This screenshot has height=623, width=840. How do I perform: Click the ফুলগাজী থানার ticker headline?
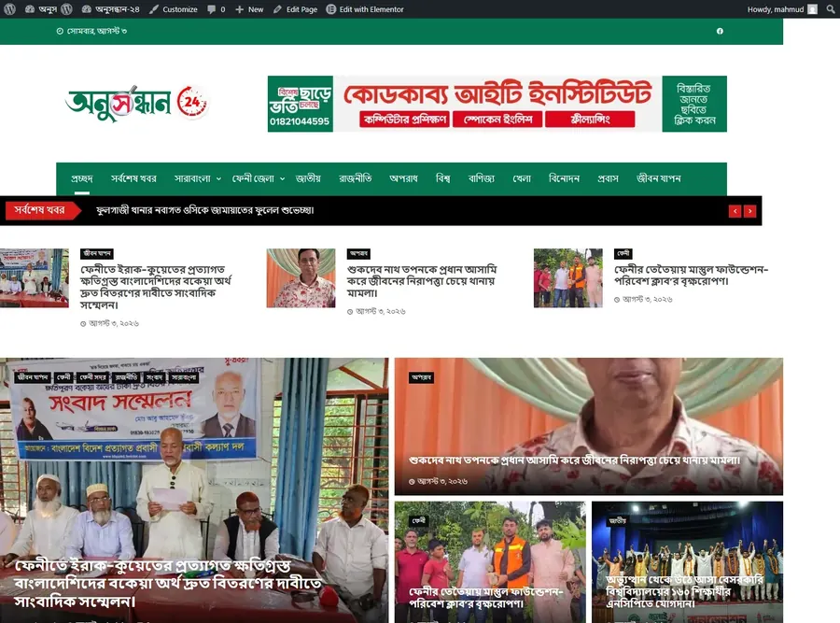[x=205, y=210]
